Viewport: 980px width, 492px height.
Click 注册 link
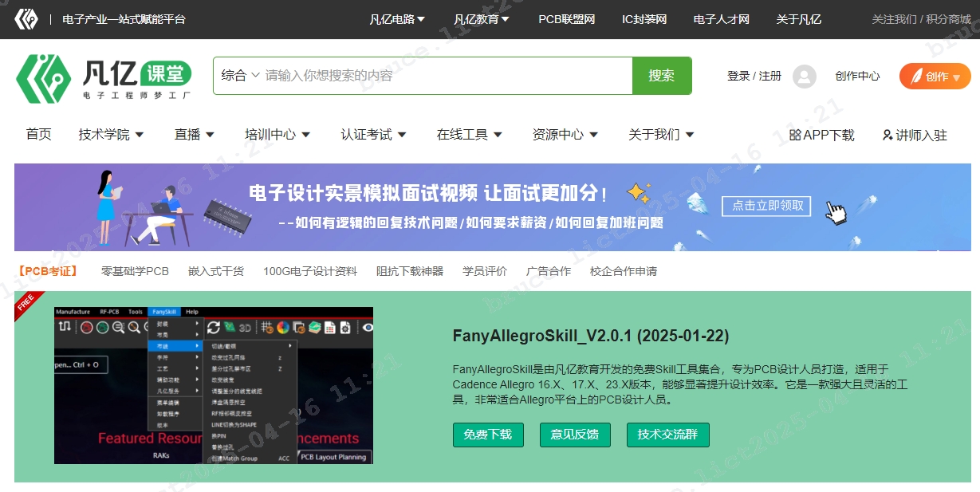pos(770,77)
